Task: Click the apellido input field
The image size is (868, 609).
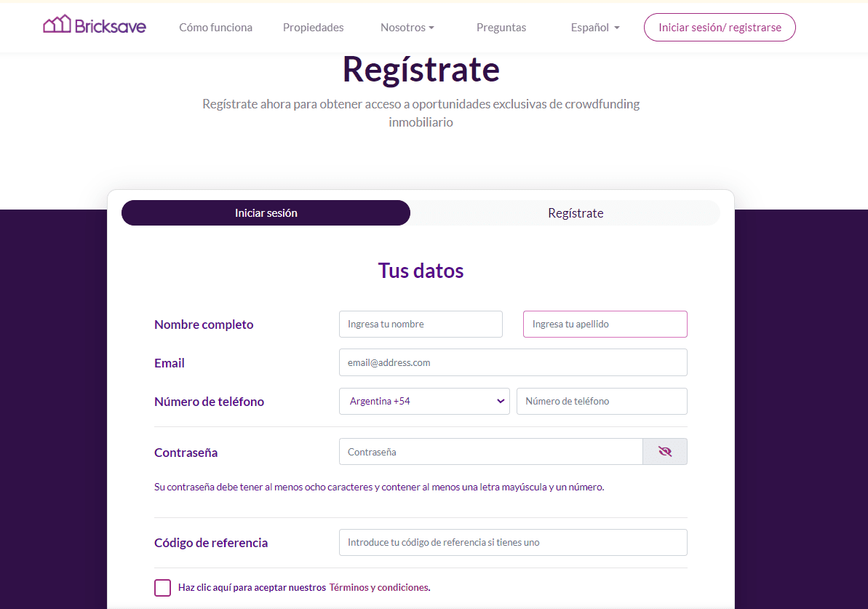Action: point(605,325)
